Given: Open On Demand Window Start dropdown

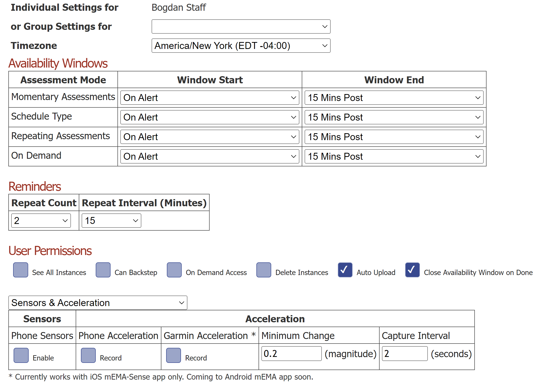Looking at the screenshot, I should tap(210, 156).
